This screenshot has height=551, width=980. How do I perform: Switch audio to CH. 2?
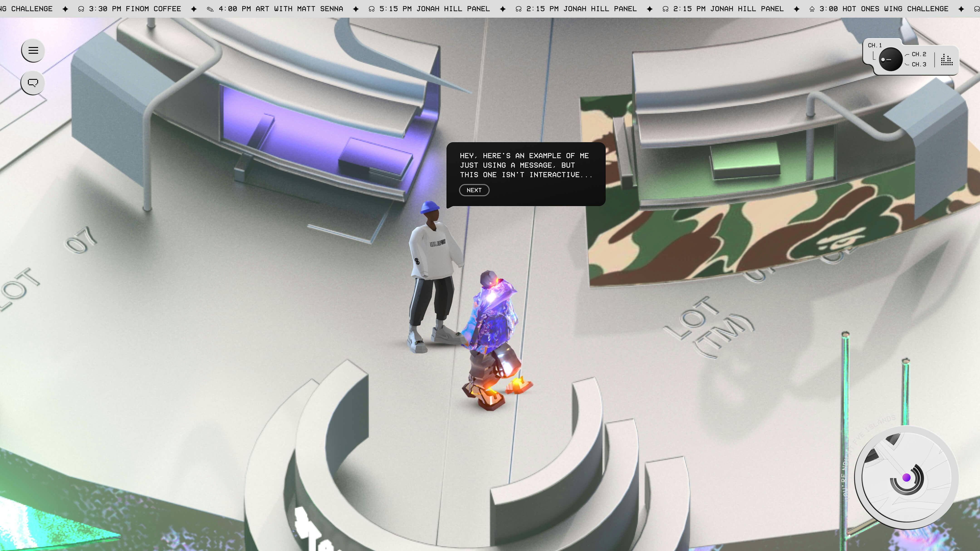pos(919,54)
